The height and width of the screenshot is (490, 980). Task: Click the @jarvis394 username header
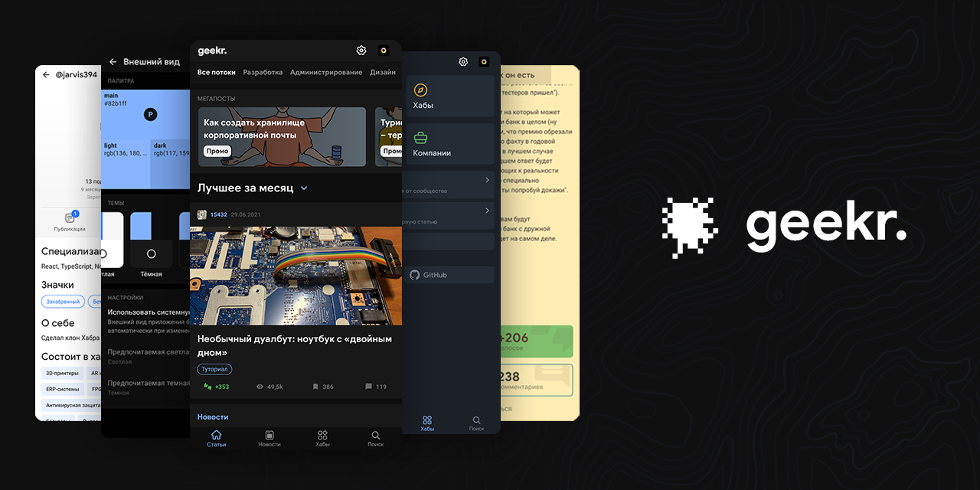[77, 75]
